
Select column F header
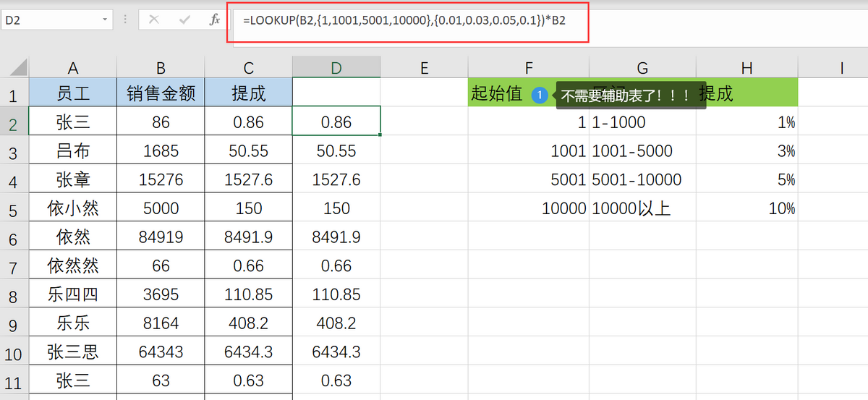point(529,68)
